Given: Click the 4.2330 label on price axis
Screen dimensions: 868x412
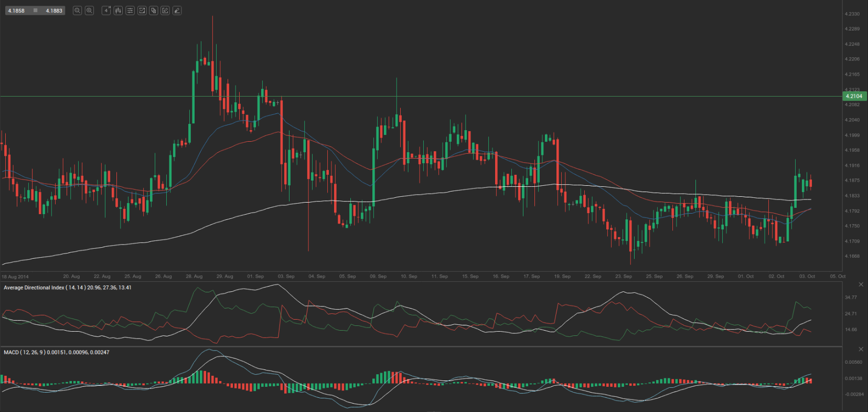Looking at the screenshot, I should pyautogui.click(x=852, y=14).
